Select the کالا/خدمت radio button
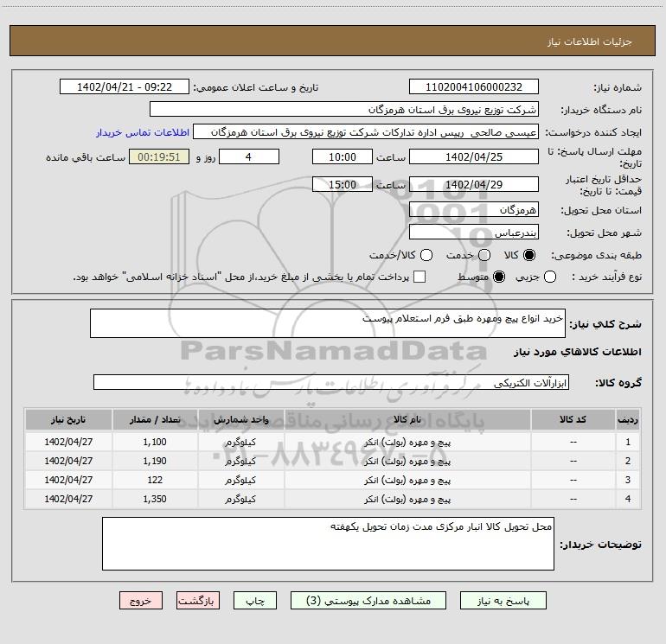The height and width of the screenshot is (644, 666). (x=426, y=255)
